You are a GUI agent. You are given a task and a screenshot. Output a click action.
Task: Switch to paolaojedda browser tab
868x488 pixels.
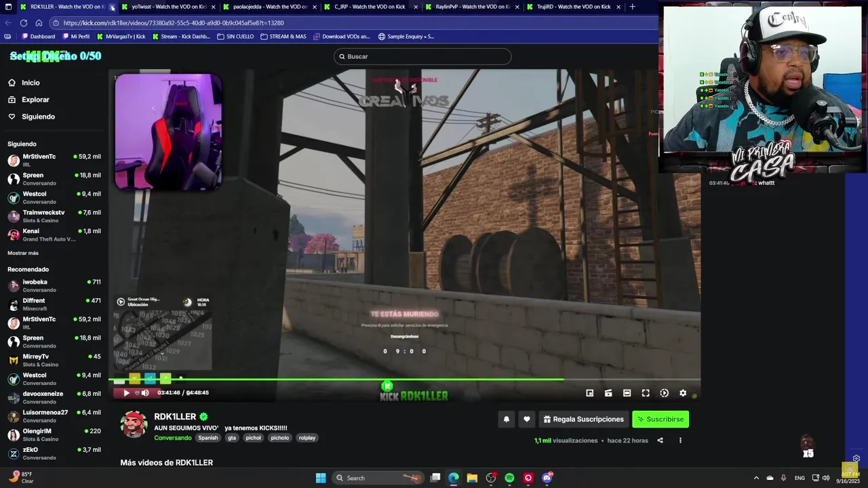point(270,7)
